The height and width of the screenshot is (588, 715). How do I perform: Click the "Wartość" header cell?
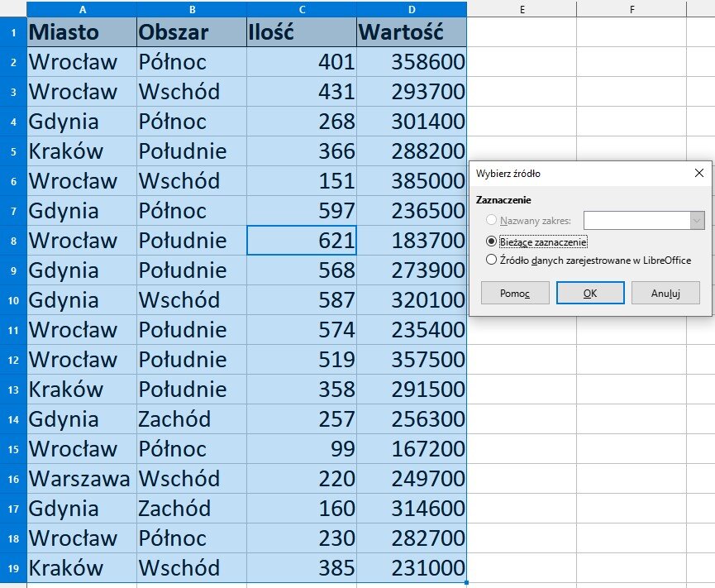tap(411, 32)
